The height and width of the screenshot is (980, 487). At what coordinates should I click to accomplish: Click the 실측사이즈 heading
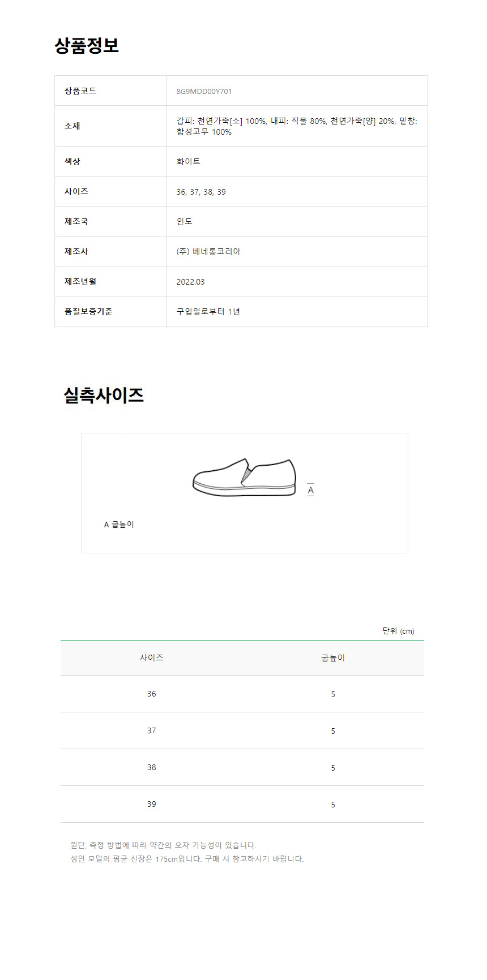(x=104, y=395)
